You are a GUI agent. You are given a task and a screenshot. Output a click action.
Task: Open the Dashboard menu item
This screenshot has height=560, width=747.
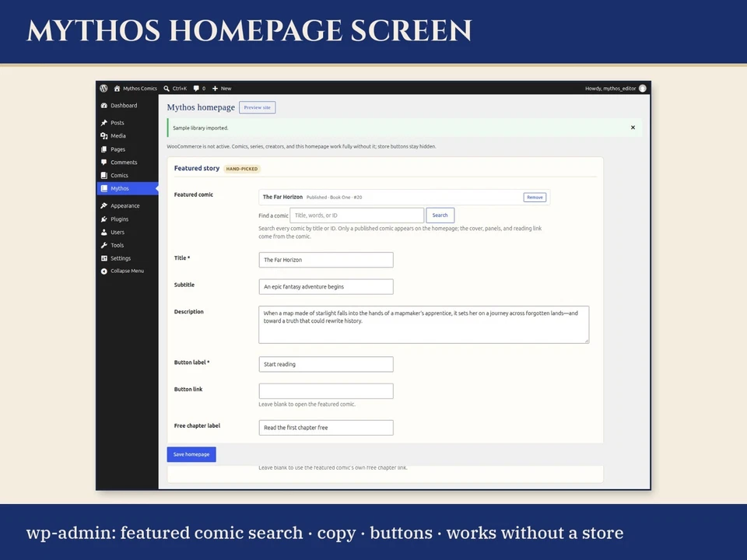pos(124,106)
